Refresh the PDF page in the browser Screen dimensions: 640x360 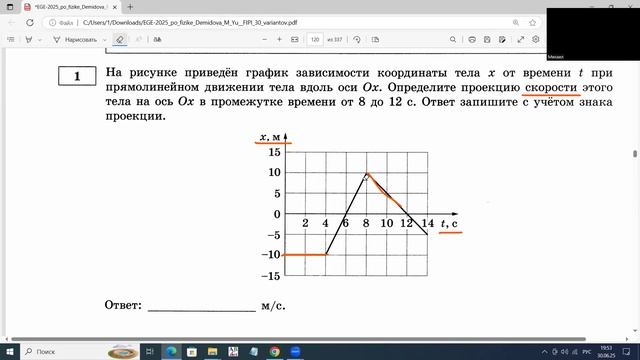[x=30, y=23]
